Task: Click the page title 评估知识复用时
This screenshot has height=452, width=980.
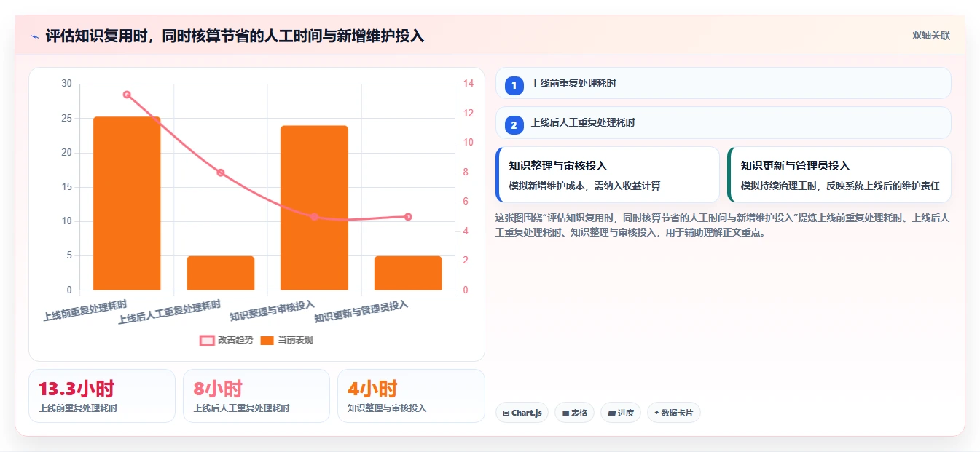Action: tap(235, 36)
